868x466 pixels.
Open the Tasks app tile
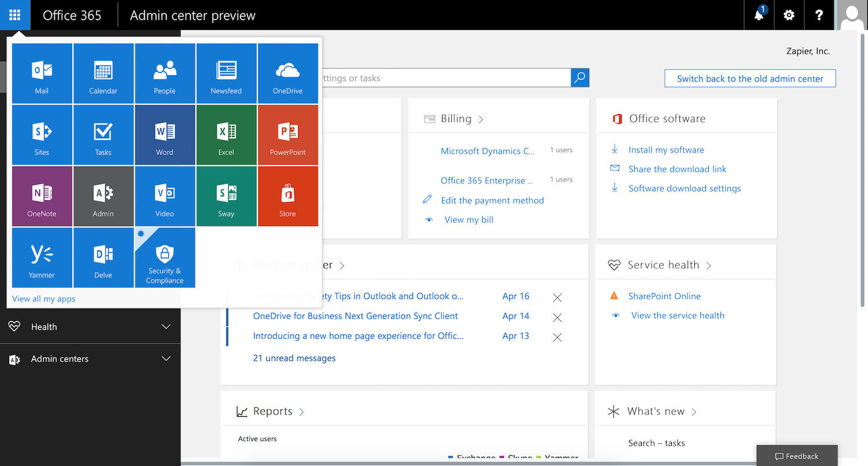104,135
